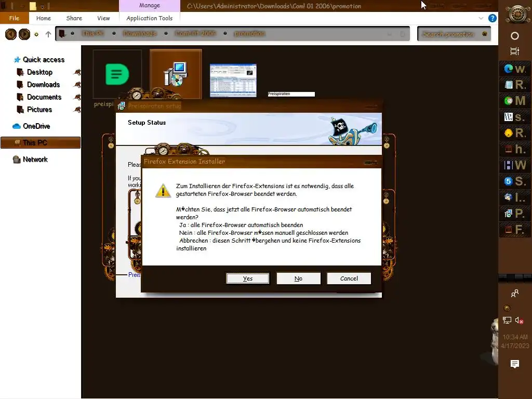Switch to the blue 5 badge taskbar app
532x399 pixels.
[x=515, y=181]
